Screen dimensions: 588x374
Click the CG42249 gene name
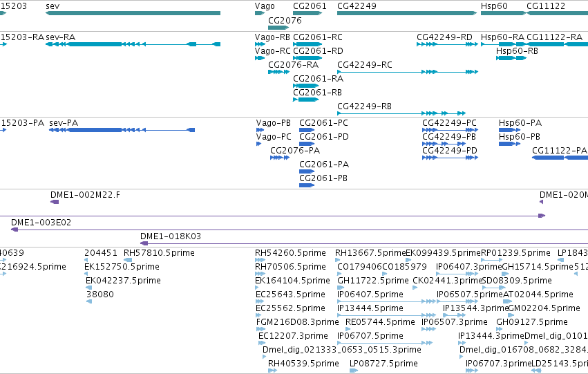[357, 6]
